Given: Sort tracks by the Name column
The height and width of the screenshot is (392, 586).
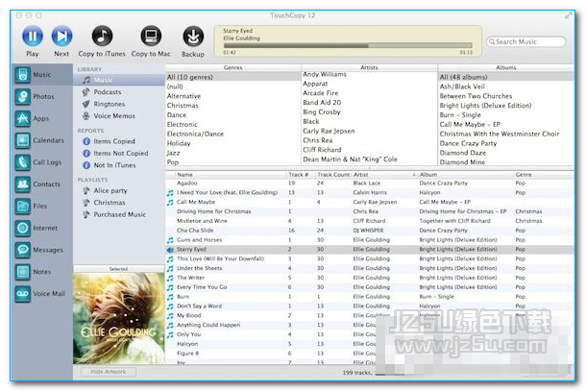Looking at the screenshot, I should [230, 175].
